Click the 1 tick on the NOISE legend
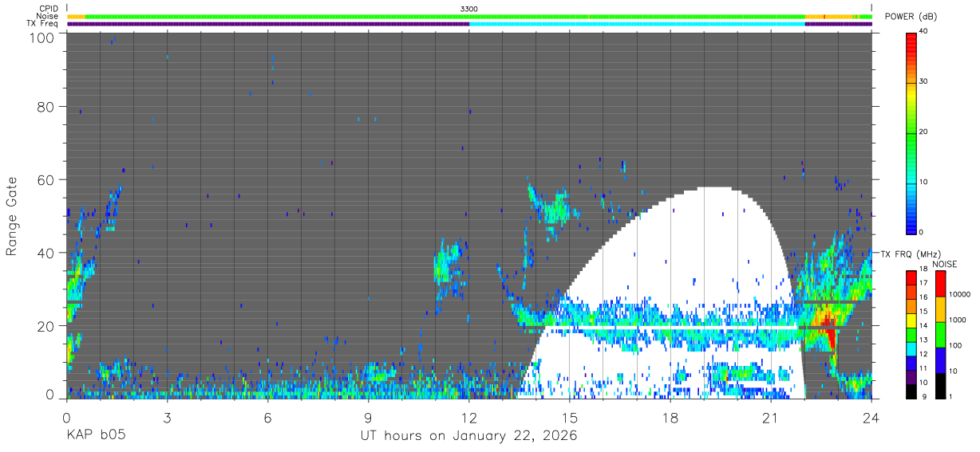The height and width of the screenshot is (452, 980). pos(950,396)
